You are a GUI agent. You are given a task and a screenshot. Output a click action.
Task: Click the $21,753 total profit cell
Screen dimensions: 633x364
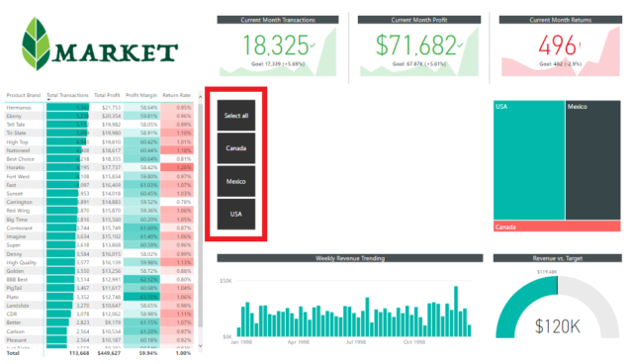coord(111,108)
